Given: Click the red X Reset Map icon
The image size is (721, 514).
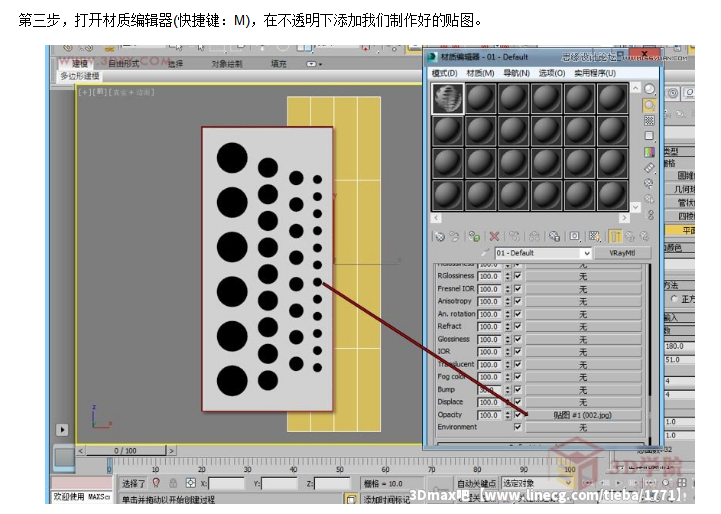Looking at the screenshot, I should [494, 236].
